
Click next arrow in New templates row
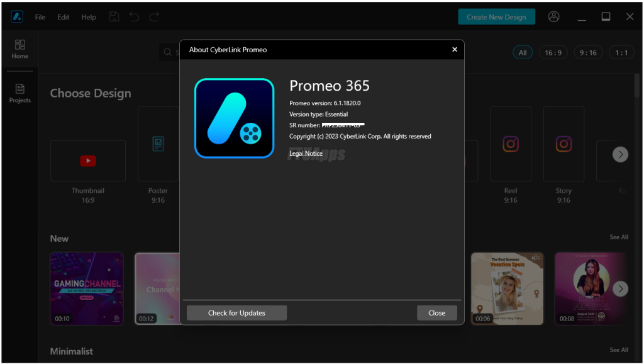[620, 288]
